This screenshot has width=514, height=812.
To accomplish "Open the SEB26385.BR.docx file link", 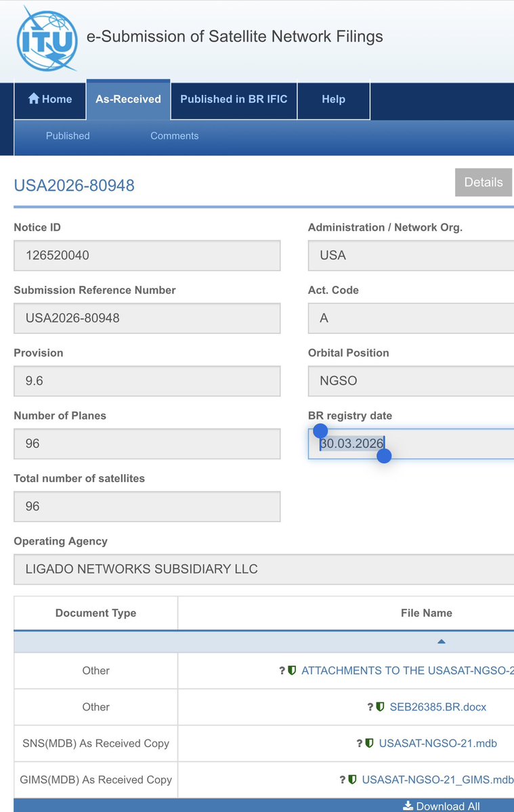I will click(x=438, y=707).
